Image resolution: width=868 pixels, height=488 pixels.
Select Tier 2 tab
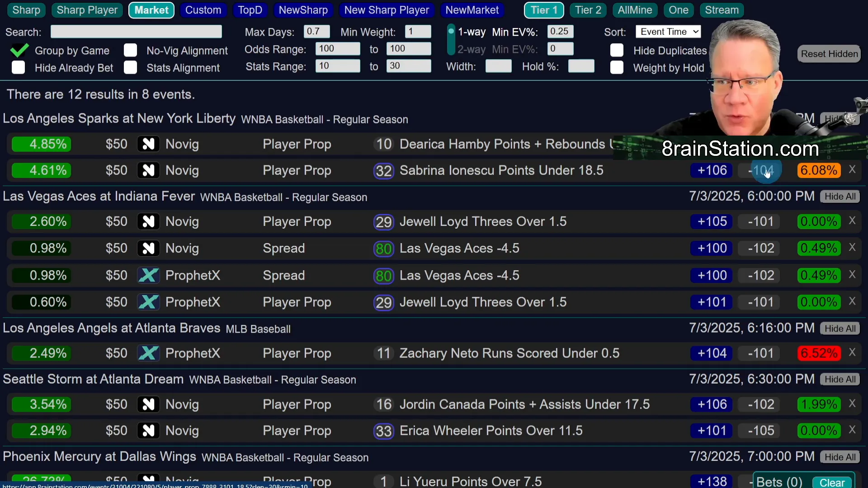click(588, 10)
